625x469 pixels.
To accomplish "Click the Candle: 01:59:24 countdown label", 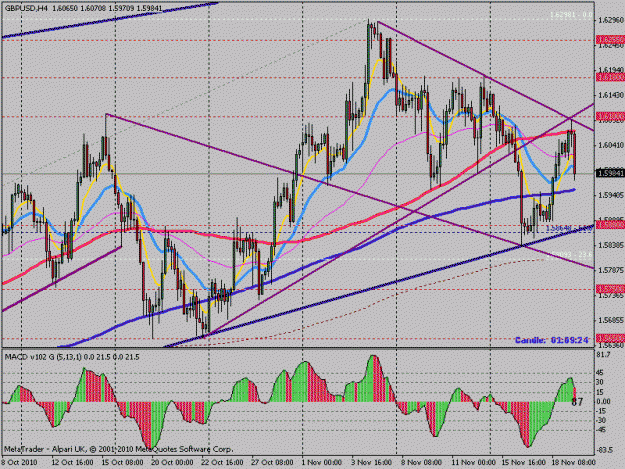I will [x=552, y=340].
